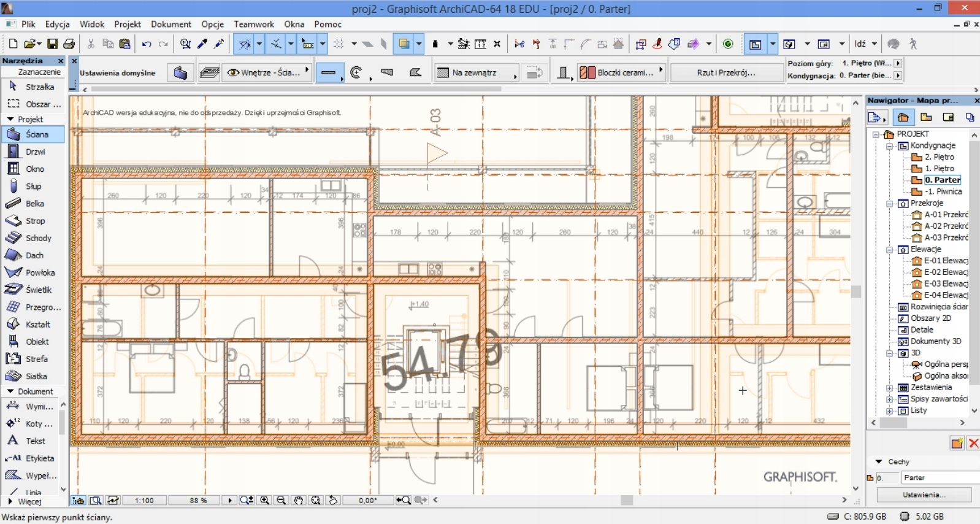Switch to curved wall geometry method
Image resolution: width=980 pixels, height=524 pixels.
point(356,73)
